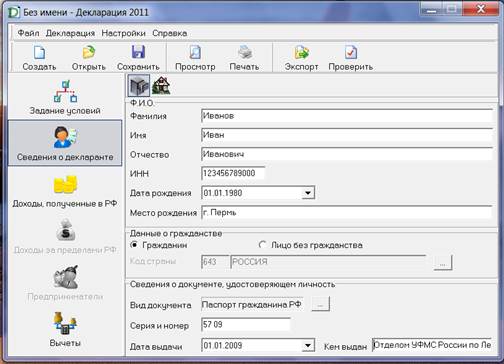
Task: Click the Место рождения field
Action: (347, 212)
